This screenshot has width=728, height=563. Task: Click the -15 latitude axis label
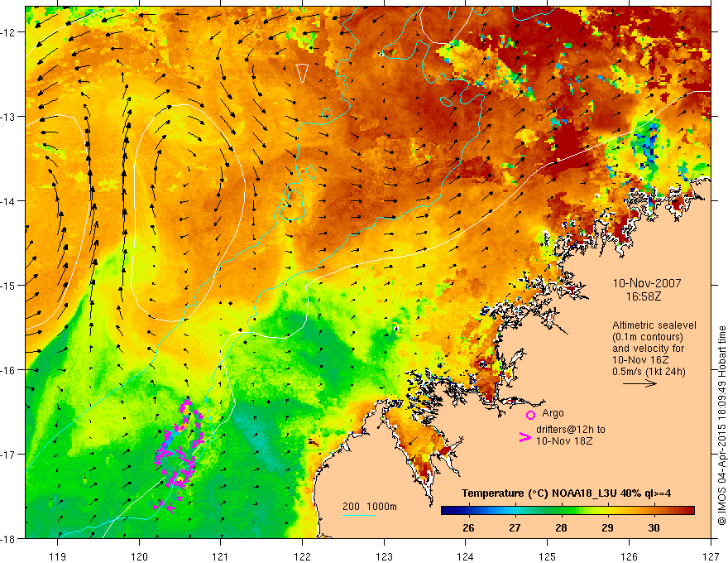pos(10,285)
